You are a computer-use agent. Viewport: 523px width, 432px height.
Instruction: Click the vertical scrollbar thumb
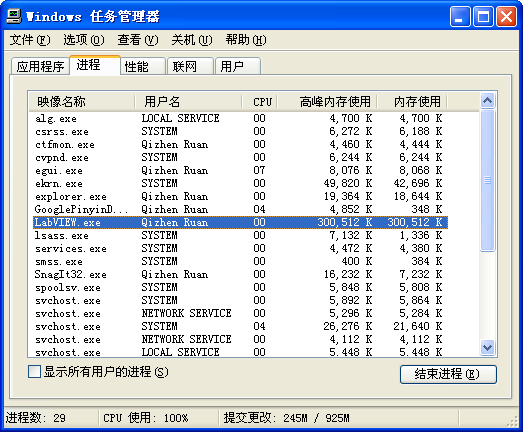pyautogui.click(x=488, y=180)
